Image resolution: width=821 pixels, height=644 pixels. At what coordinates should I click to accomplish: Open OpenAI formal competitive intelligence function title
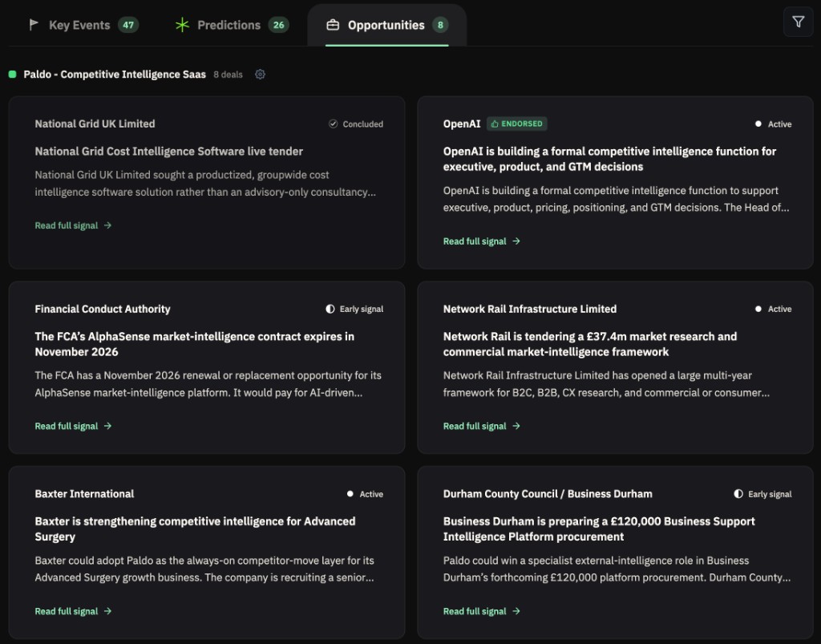pyautogui.click(x=609, y=159)
